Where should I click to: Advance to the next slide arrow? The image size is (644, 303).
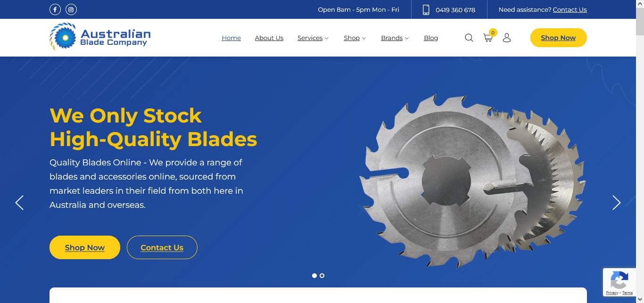(x=616, y=203)
